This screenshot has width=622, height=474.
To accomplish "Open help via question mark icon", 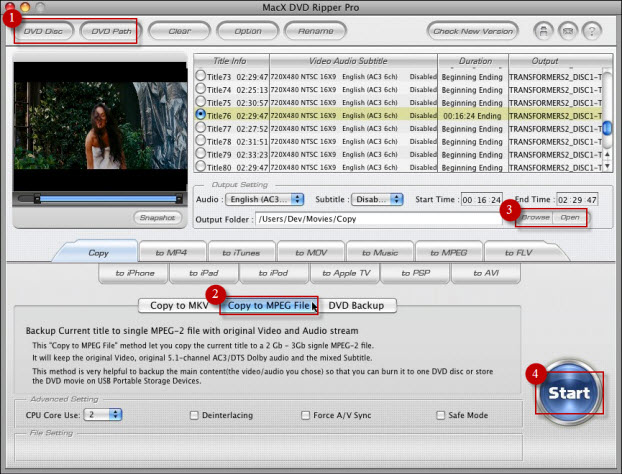I will pos(592,31).
